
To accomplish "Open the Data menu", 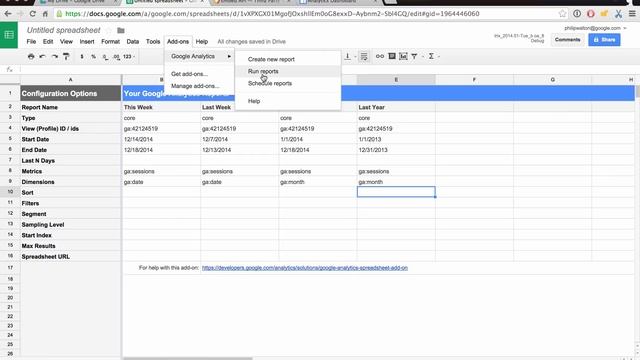I will (x=133, y=42).
